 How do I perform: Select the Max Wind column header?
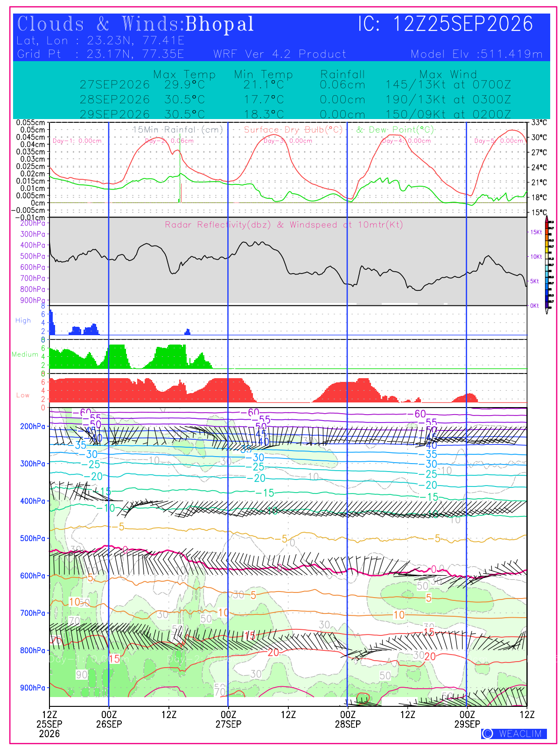(x=448, y=74)
